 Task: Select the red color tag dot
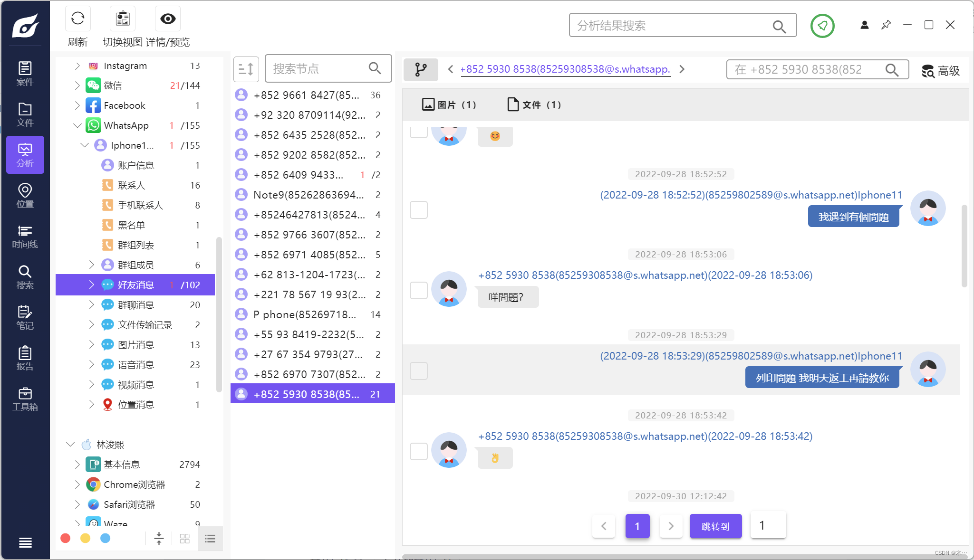(x=66, y=538)
